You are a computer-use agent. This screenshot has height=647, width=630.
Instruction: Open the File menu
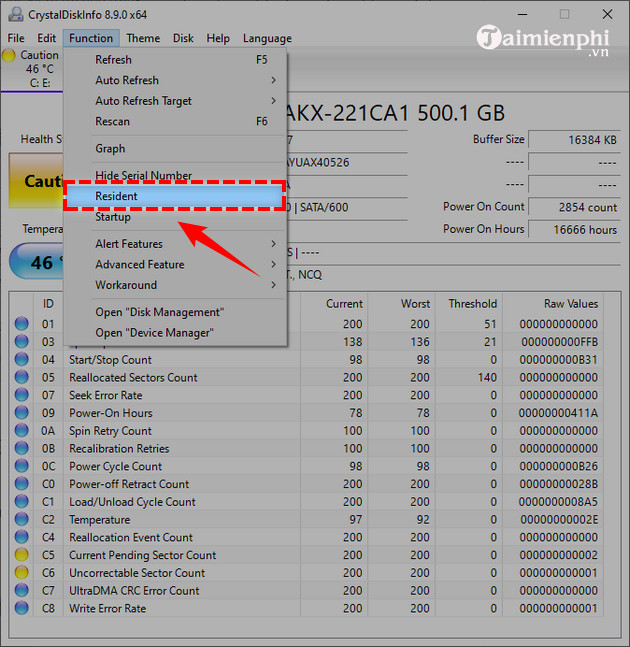pos(16,38)
